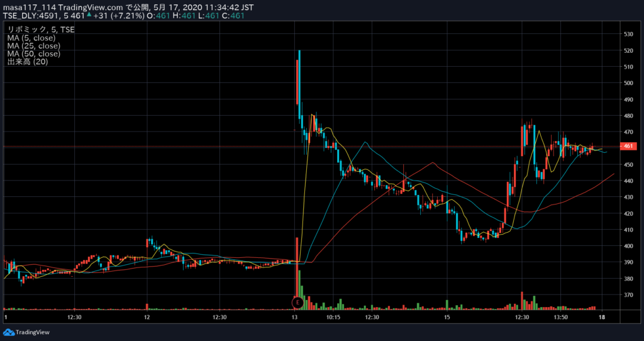This screenshot has height=341, width=644.
Task: Click the 480 price axis label
Action: tap(628, 116)
